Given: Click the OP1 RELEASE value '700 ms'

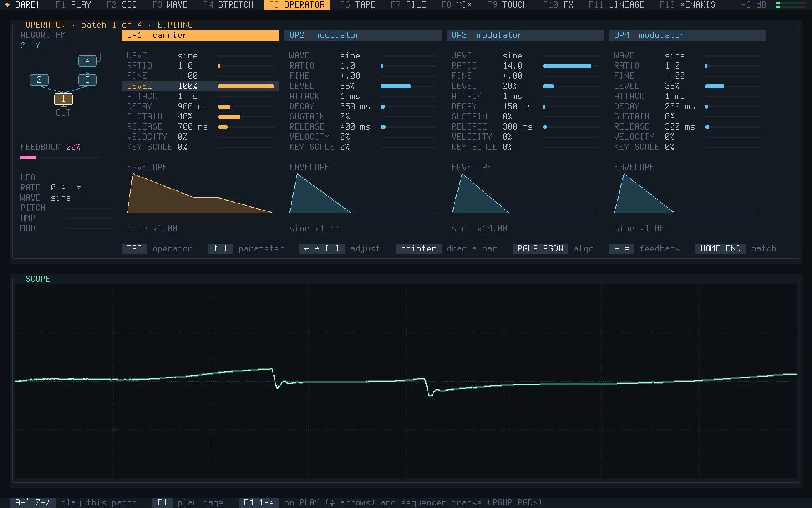Looking at the screenshot, I should [193, 127].
